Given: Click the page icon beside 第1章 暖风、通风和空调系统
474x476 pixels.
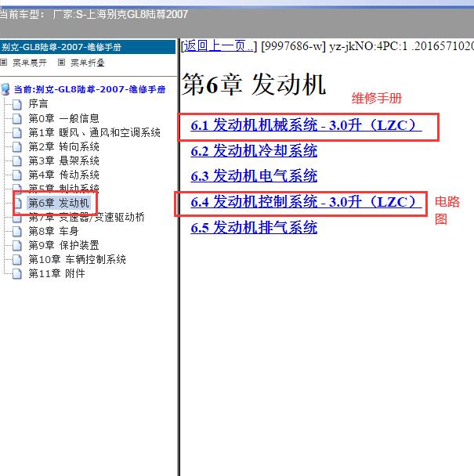Looking at the screenshot, I should pyautogui.click(x=17, y=132).
